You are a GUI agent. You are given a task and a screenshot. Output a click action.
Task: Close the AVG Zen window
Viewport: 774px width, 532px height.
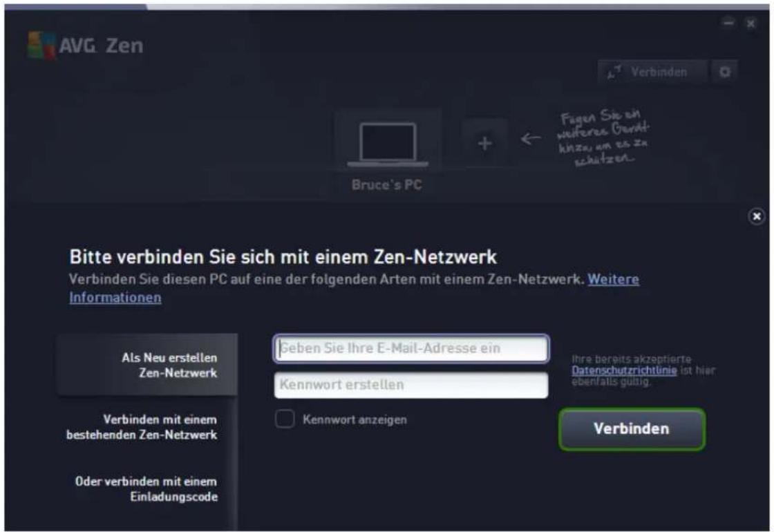tap(751, 23)
